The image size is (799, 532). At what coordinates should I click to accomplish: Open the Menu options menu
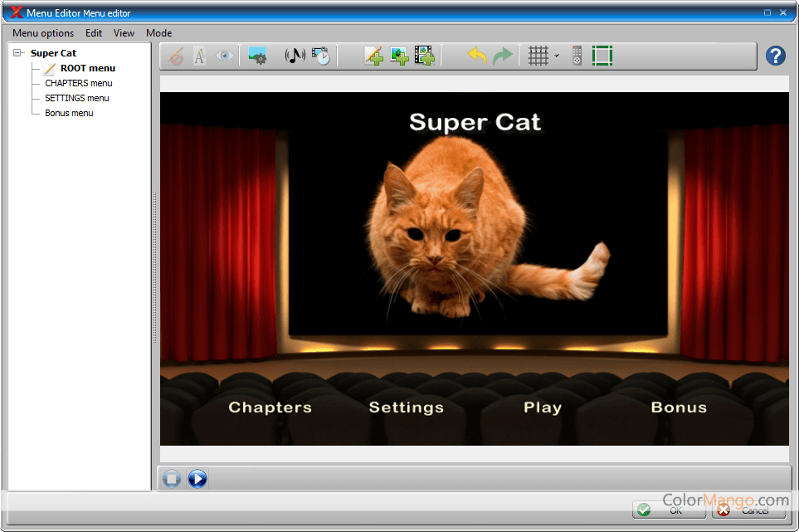[43, 33]
